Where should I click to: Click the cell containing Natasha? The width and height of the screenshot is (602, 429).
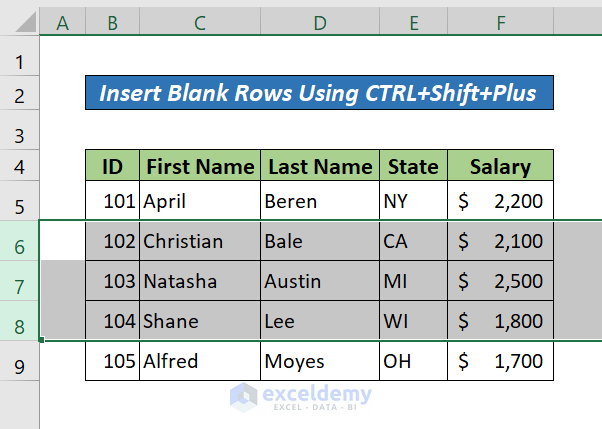(200, 281)
